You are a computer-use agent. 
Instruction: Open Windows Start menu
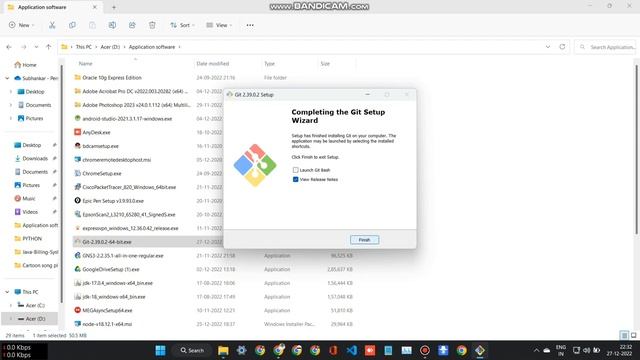pyautogui.click(x=160, y=350)
